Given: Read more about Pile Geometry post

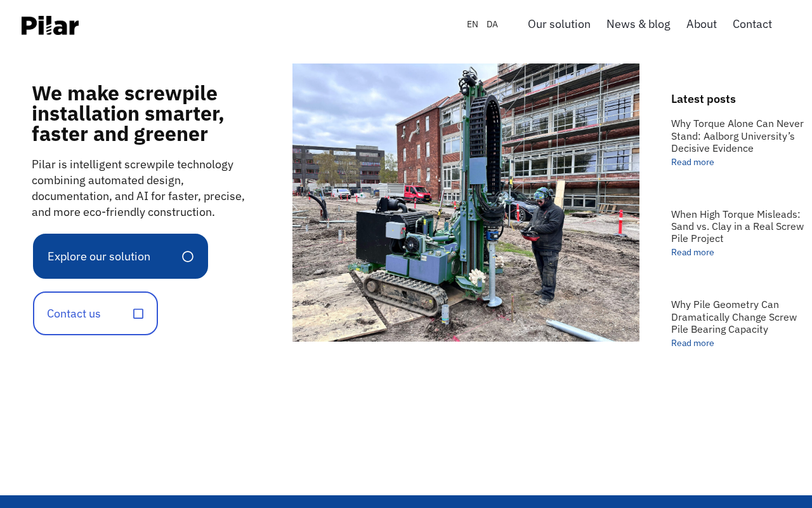Looking at the screenshot, I should pos(693,343).
